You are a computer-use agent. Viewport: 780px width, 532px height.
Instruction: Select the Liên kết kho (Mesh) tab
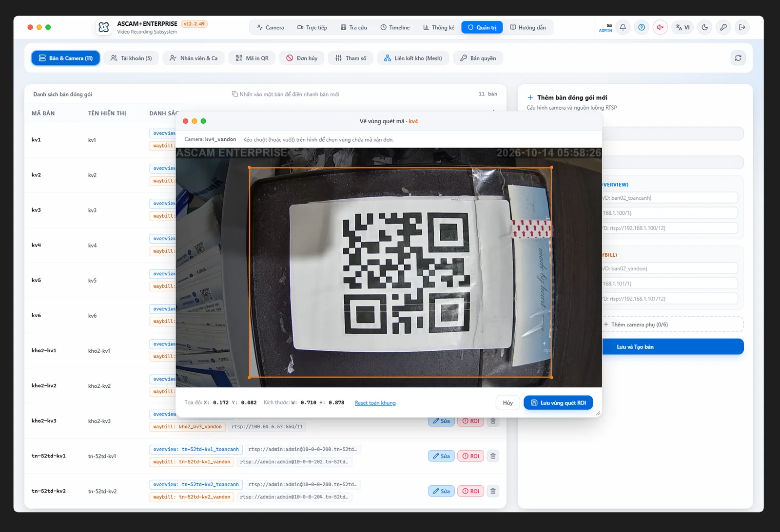(413, 58)
